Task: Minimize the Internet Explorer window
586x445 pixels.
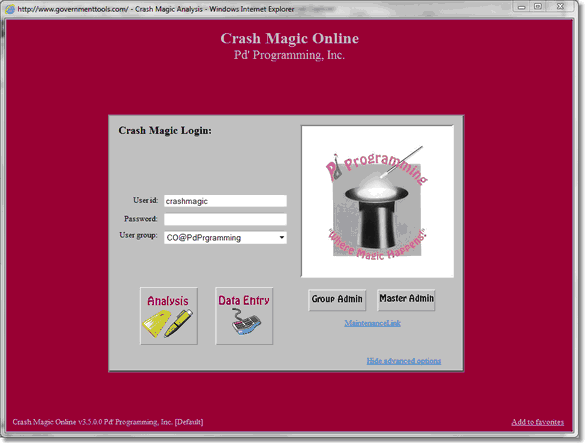Action: [x=522, y=7]
